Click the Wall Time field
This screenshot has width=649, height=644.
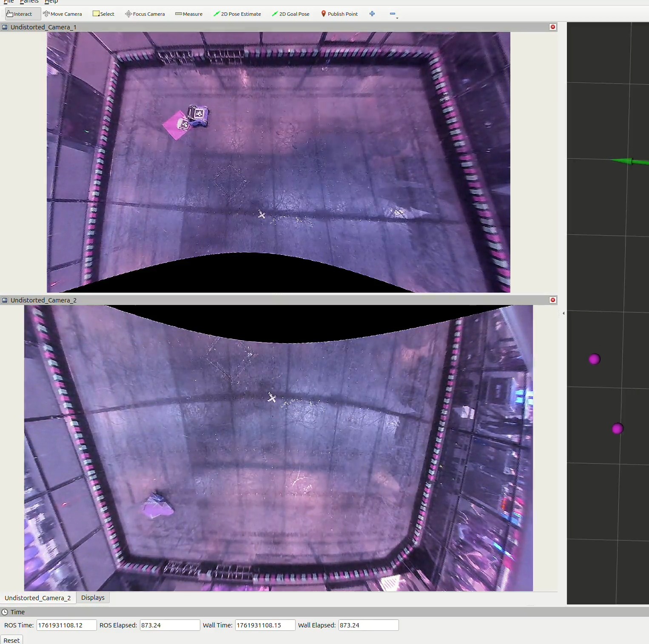point(265,625)
